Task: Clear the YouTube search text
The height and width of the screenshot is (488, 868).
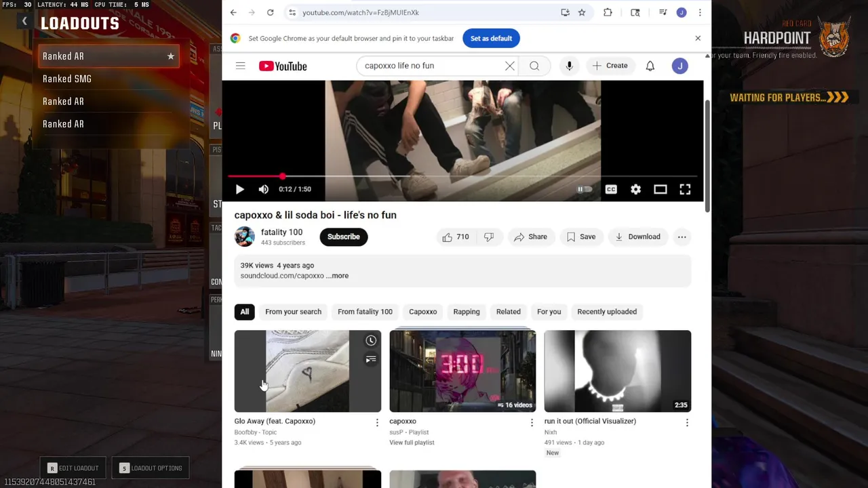Action: (x=510, y=66)
